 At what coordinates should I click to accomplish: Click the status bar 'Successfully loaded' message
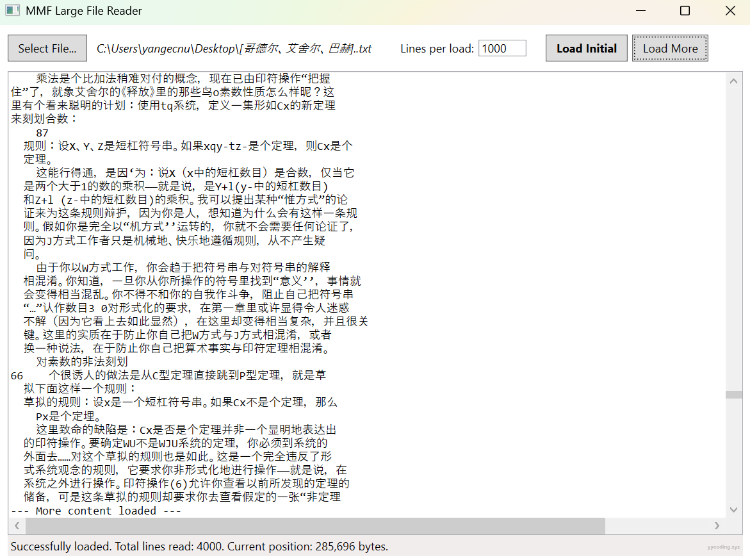click(x=199, y=546)
